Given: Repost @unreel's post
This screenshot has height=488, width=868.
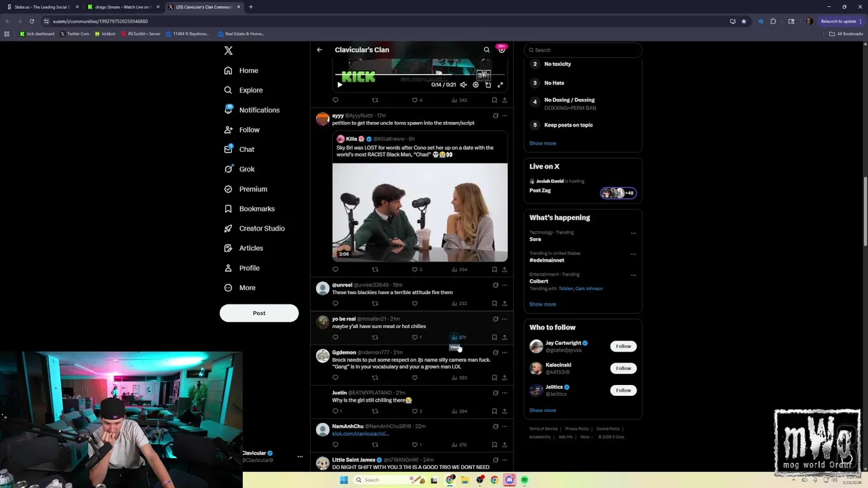Looking at the screenshot, I should tap(375, 303).
